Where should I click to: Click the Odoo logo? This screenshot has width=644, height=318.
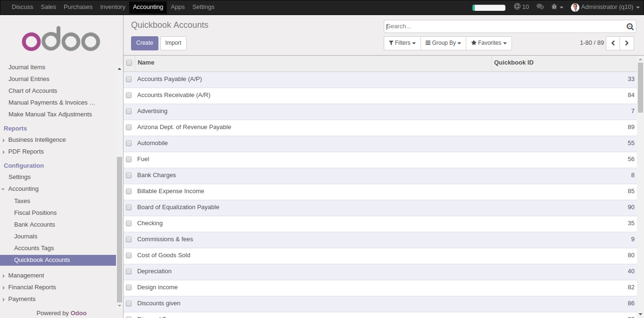61,39
